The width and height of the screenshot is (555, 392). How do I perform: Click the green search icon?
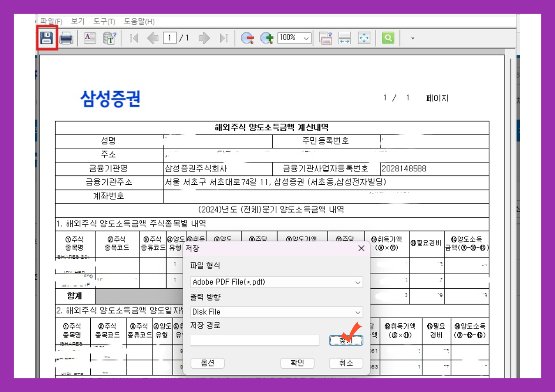(388, 38)
